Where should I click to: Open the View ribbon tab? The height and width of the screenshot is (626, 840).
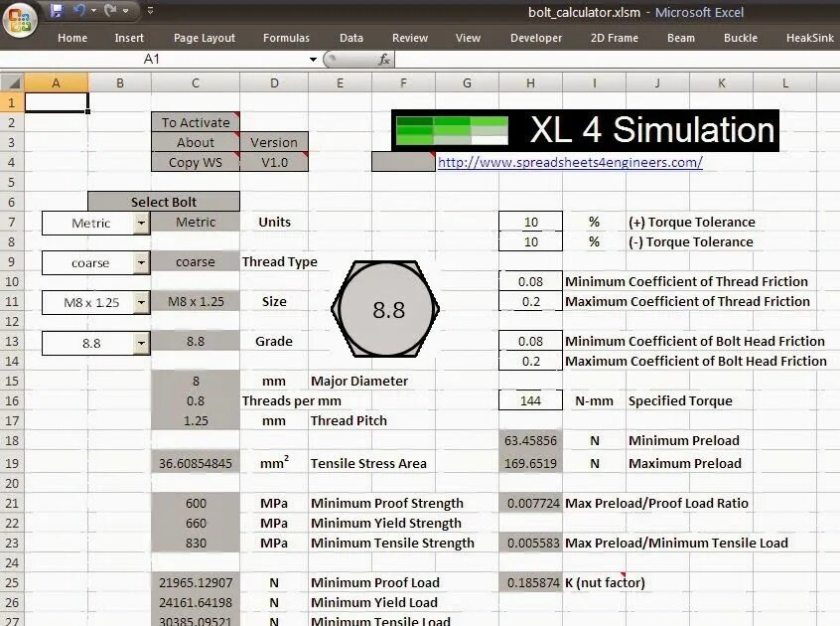point(468,38)
